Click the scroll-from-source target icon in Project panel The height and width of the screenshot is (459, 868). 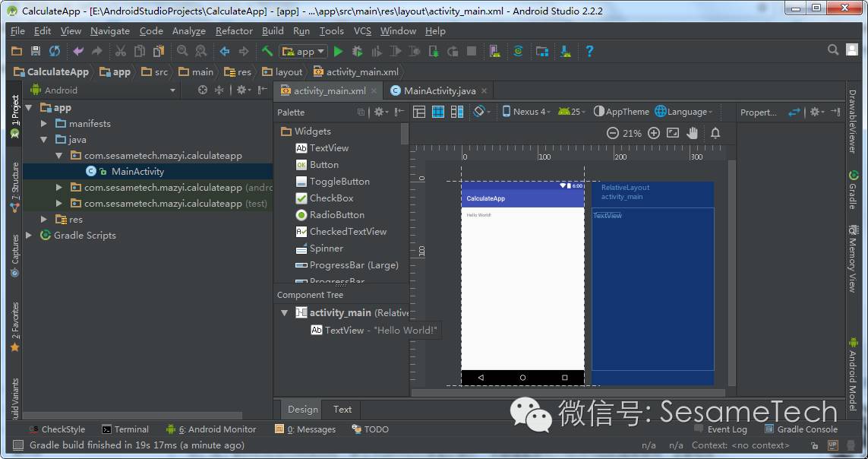203,90
